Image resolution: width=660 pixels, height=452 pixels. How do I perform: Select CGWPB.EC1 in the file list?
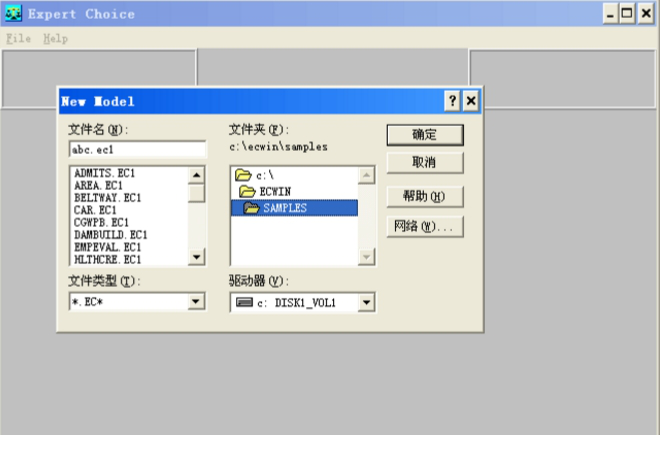[x=101, y=222]
